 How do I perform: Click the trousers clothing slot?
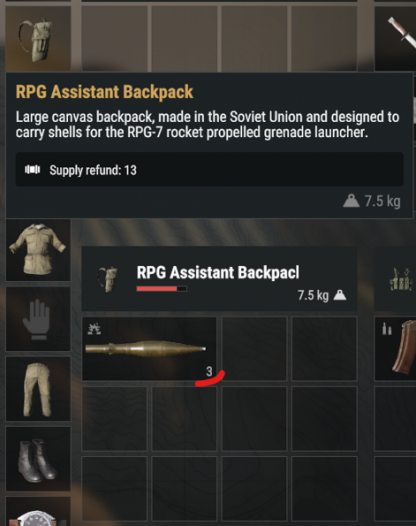click(38, 389)
